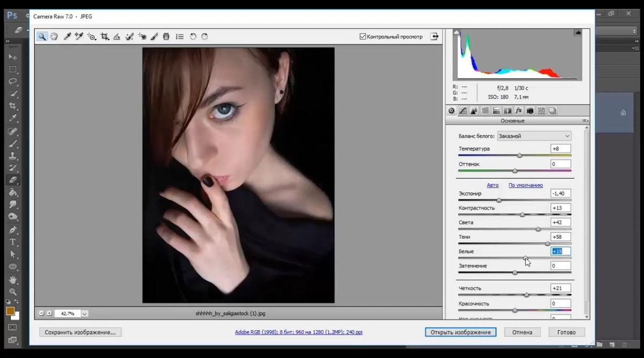Click the Температура value field
This screenshot has width=644, height=358.
[561, 149]
